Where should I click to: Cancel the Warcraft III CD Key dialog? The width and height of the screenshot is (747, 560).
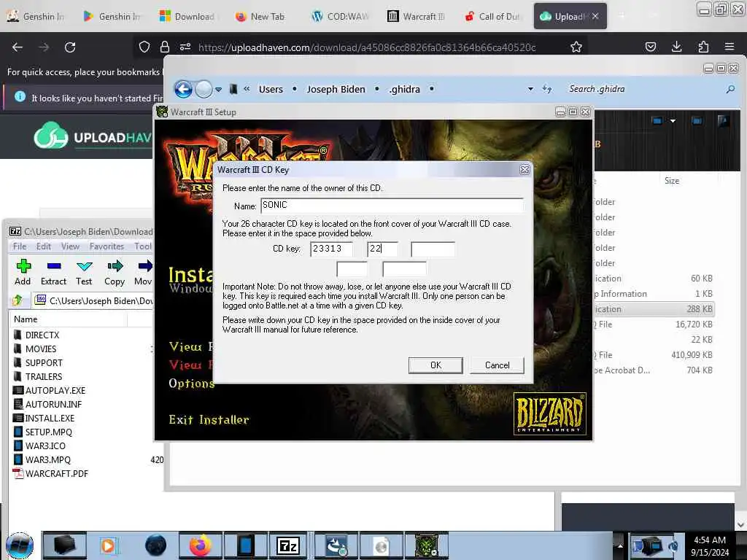click(x=497, y=365)
